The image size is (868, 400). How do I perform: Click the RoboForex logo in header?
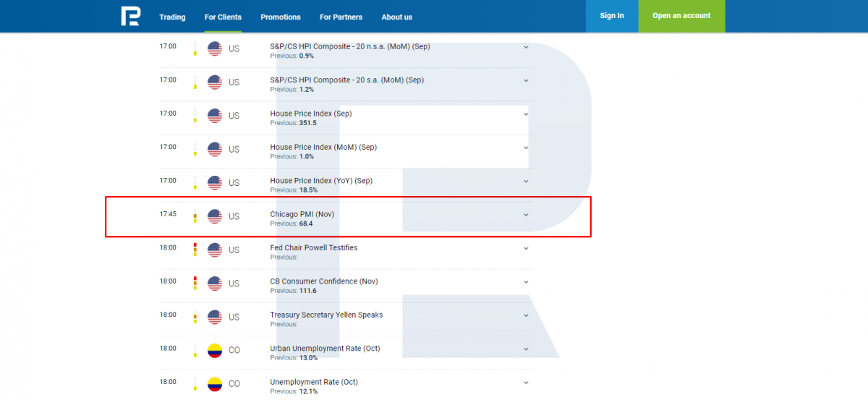click(x=131, y=16)
